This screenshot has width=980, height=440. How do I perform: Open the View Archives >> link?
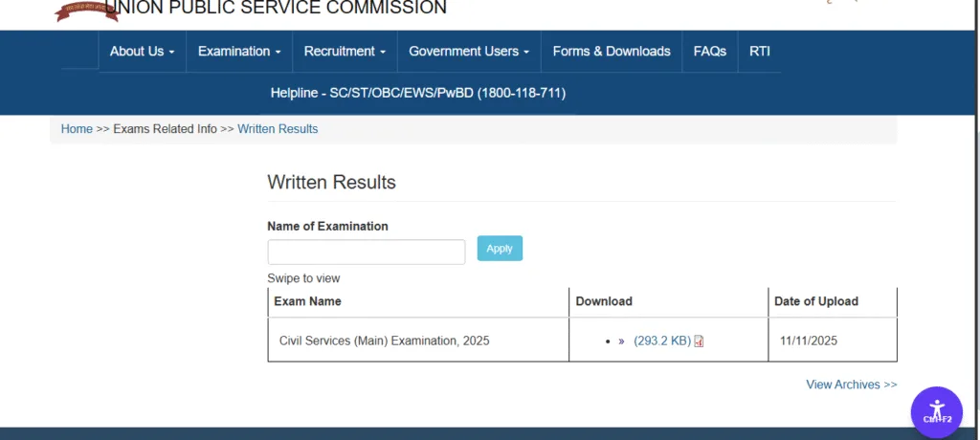click(x=851, y=385)
